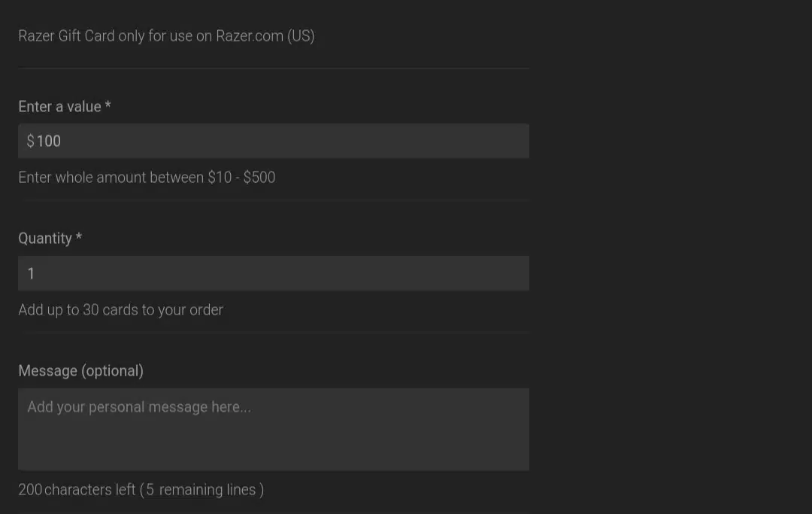Click the 100 amount in value field
The width and height of the screenshot is (812, 514).
tap(49, 141)
